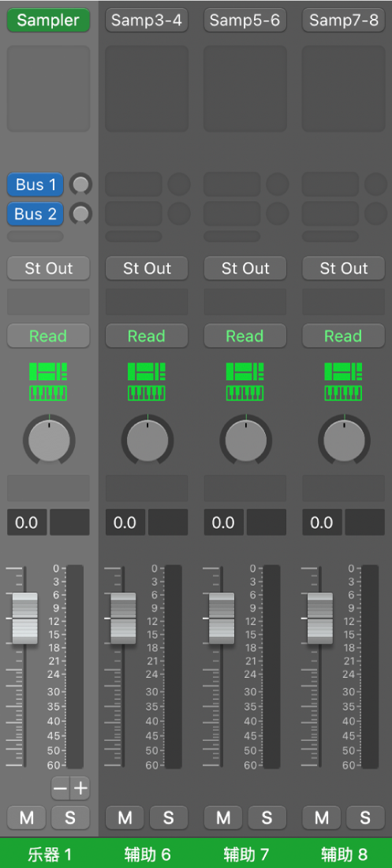
Task: Click the green keyboard icon on 乐器 1 strip
Action: pos(48,393)
